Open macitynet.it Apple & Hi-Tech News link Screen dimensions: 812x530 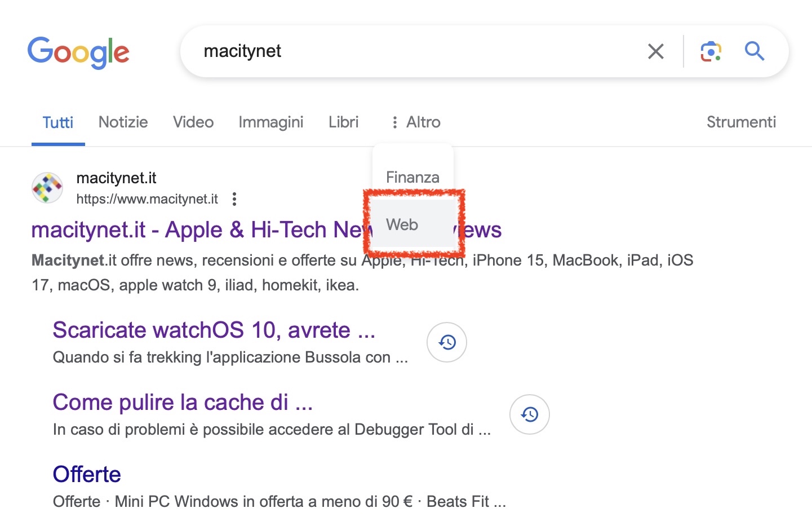pos(197,230)
